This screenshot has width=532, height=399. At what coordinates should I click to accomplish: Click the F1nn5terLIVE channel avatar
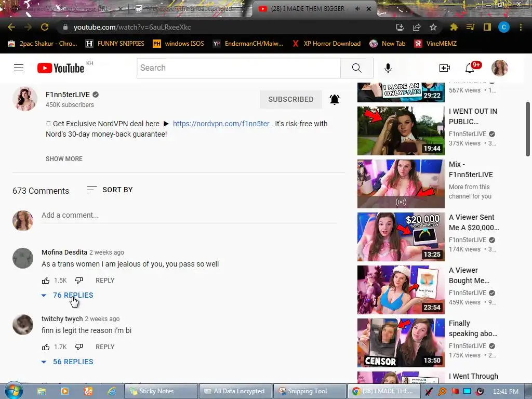click(x=25, y=99)
